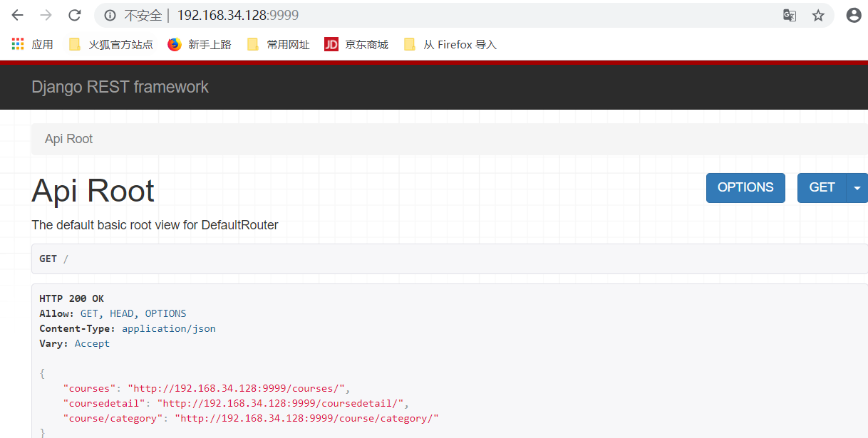Click the DefaultRouter description text
The image size is (868, 438).
155,225
